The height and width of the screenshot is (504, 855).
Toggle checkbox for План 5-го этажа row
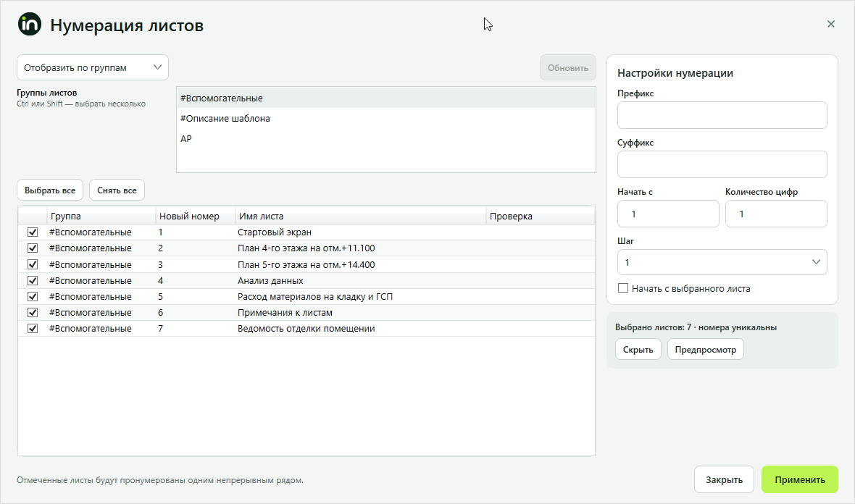click(33, 264)
